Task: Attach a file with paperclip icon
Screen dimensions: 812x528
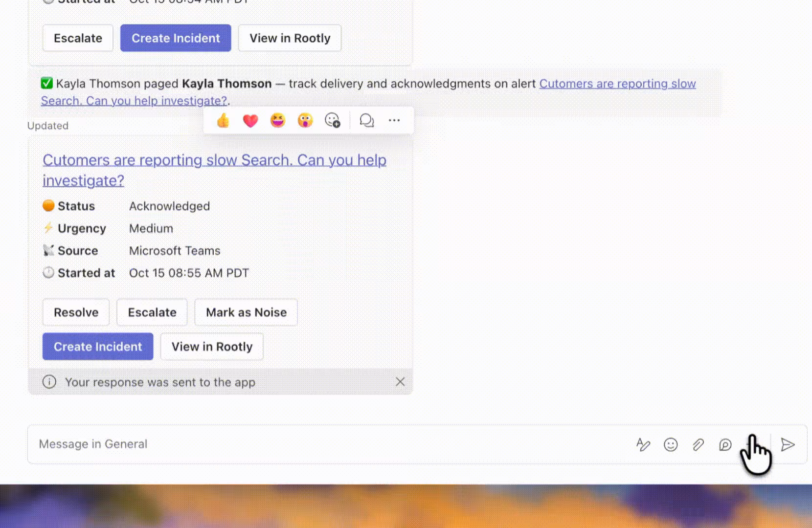Action: tap(698, 444)
